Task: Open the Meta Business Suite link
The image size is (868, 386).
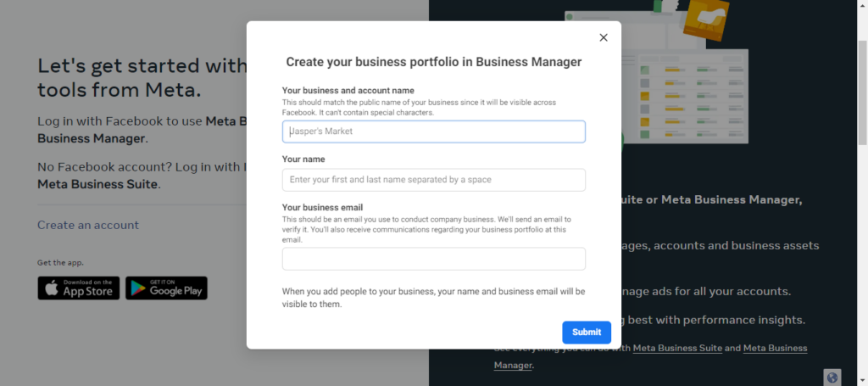Action: point(677,348)
